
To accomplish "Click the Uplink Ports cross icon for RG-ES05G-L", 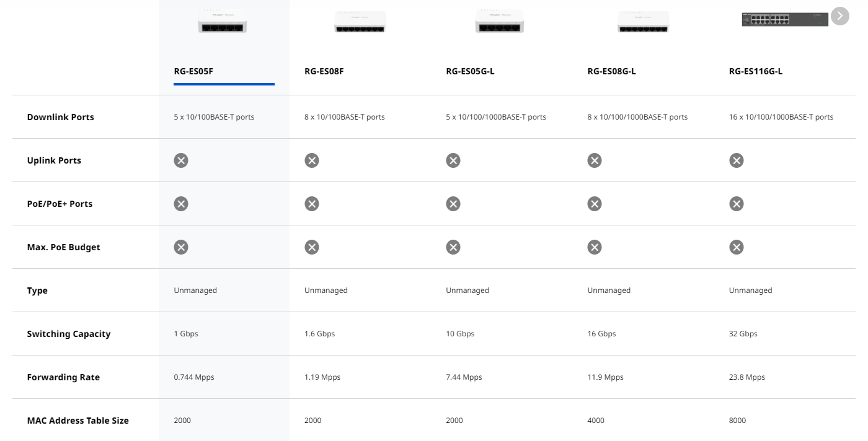I will [453, 160].
